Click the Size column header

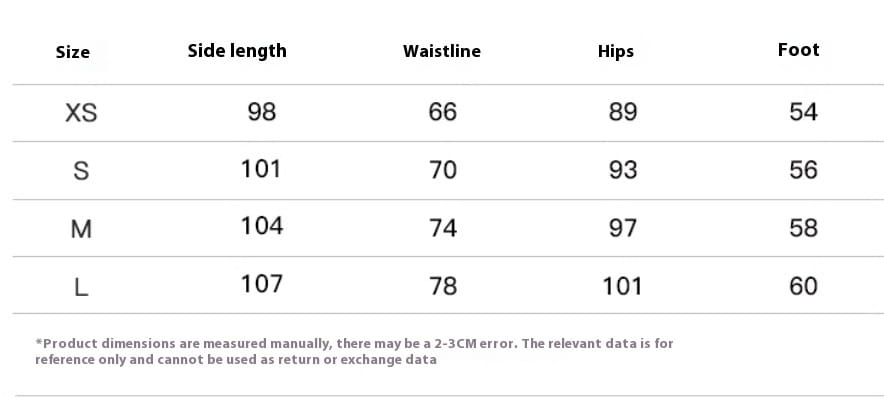click(x=73, y=52)
